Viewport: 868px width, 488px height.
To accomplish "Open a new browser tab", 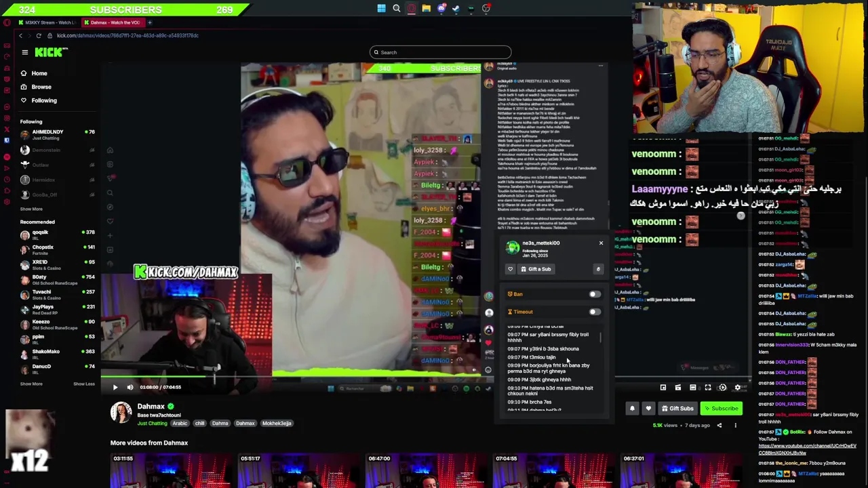I will (x=150, y=22).
